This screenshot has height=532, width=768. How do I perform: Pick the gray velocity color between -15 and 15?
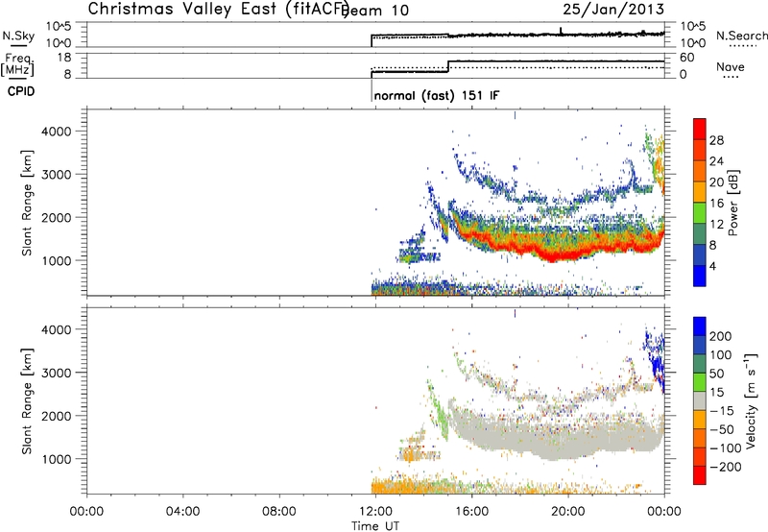point(700,401)
